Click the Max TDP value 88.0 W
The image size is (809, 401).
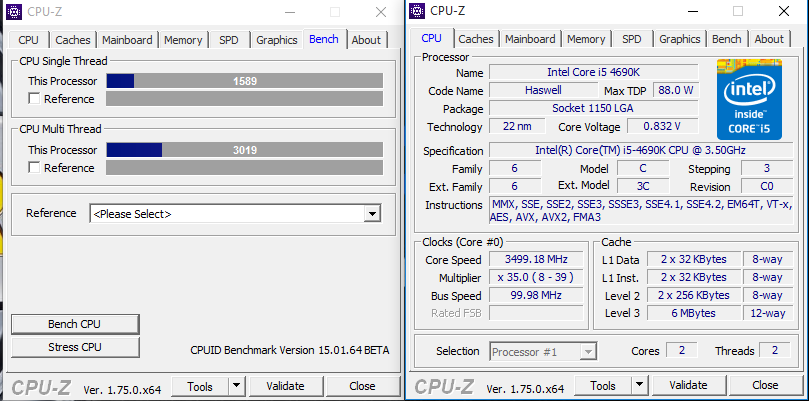(675, 90)
